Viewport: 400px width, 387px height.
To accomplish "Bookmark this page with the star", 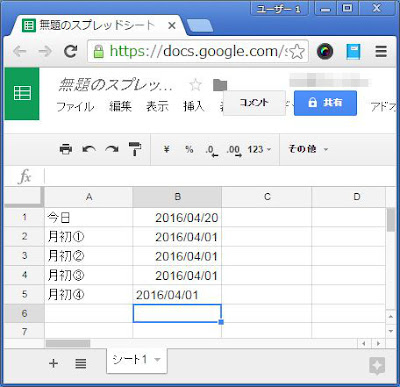I will [297, 52].
